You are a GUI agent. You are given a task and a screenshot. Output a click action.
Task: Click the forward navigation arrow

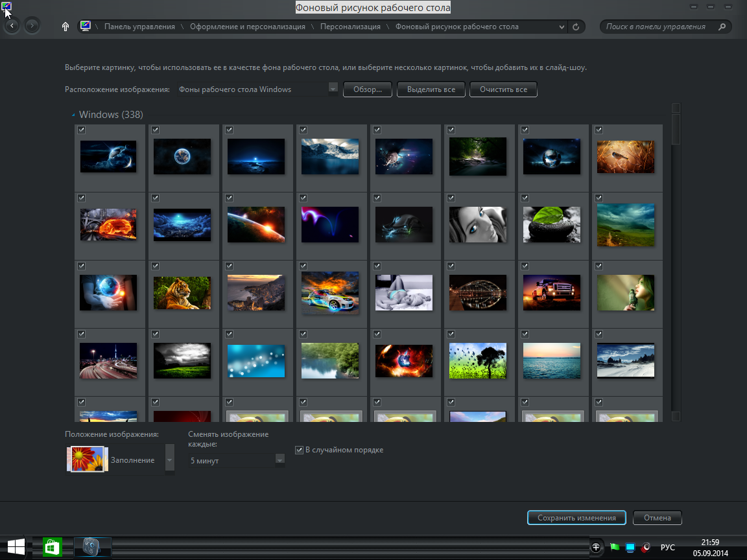click(32, 26)
